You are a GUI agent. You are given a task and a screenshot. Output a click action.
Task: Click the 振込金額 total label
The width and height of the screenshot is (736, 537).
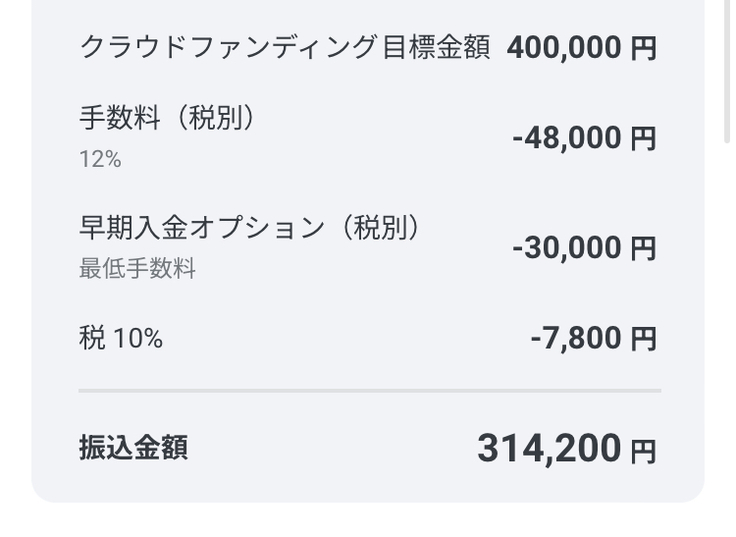[x=133, y=448]
